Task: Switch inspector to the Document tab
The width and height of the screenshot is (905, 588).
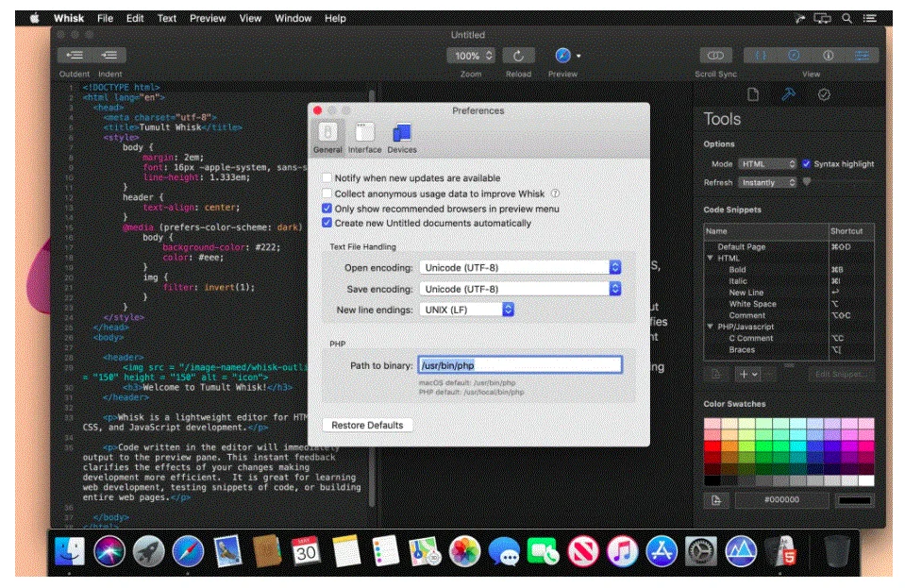Action: tap(753, 94)
